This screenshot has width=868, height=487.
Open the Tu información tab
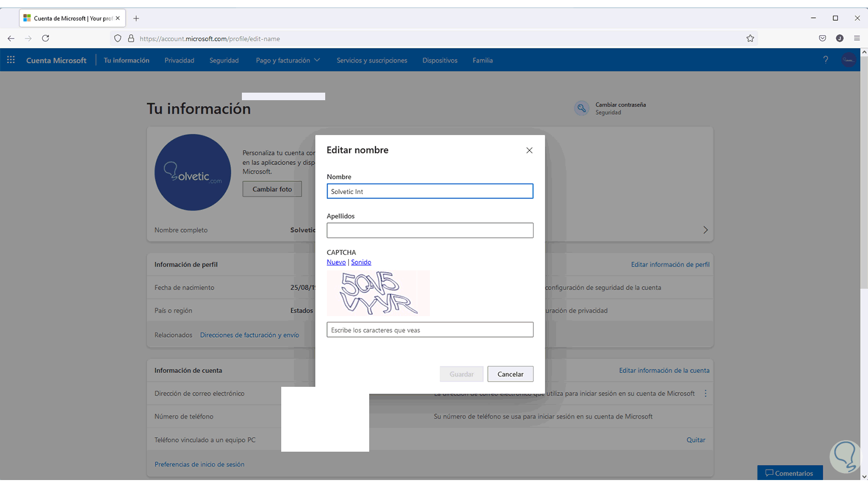pyautogui.click(x=127, y=60)
